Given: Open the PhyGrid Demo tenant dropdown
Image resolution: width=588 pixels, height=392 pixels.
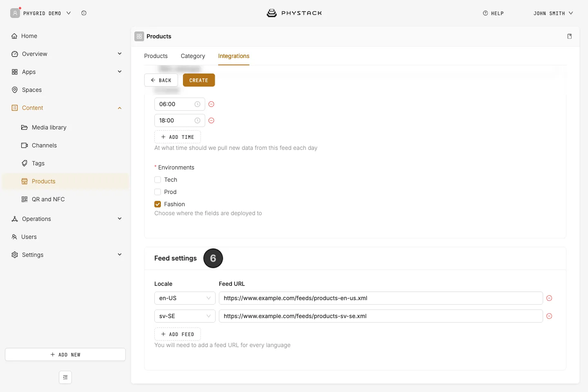Looking at the screenshot, I should (x=41, y=13).
